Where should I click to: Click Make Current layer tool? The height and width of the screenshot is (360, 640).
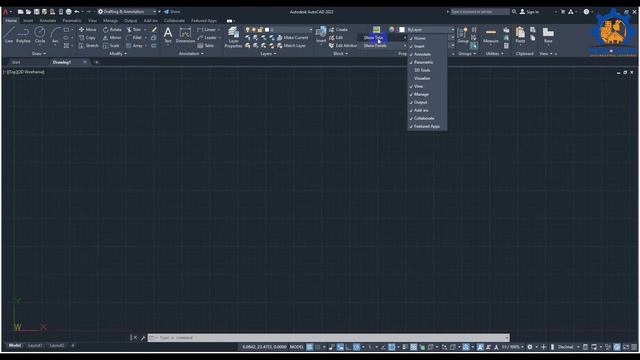[292, 38]
